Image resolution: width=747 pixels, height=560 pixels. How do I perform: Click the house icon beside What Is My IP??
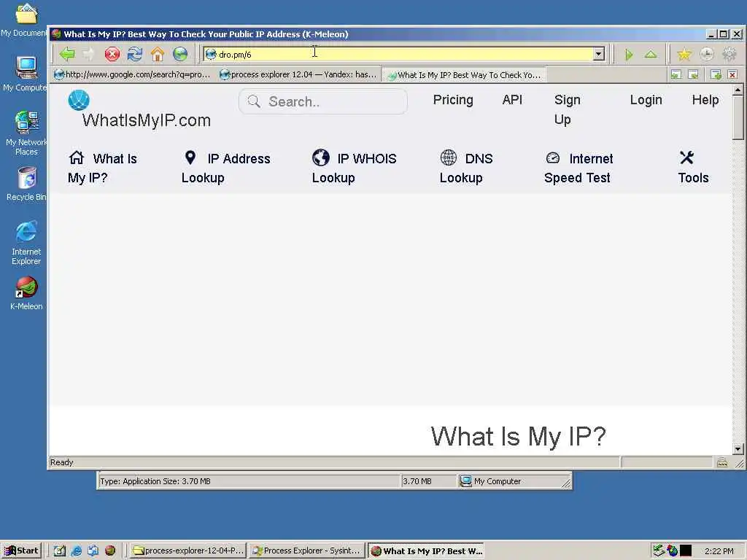point(76,157)
